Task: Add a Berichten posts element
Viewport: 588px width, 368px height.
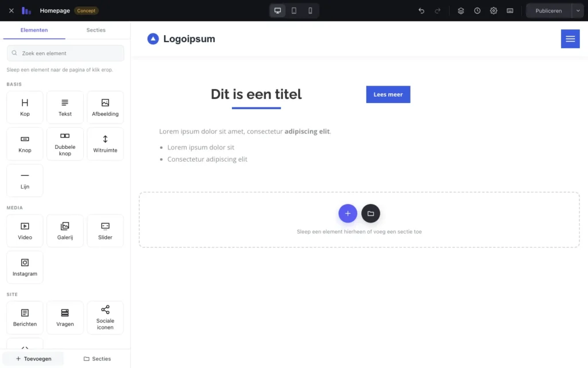Action: pos(25,317)
